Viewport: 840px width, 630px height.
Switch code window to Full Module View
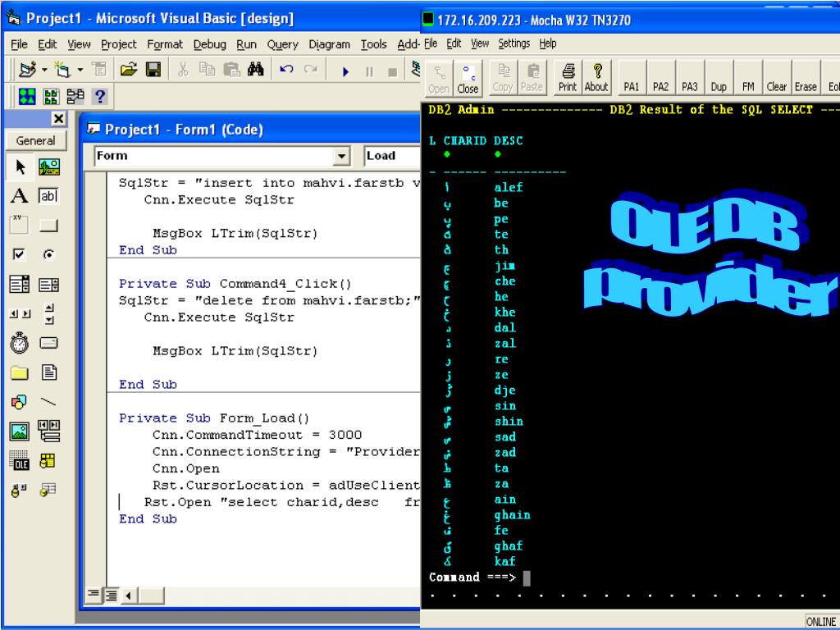112,595
